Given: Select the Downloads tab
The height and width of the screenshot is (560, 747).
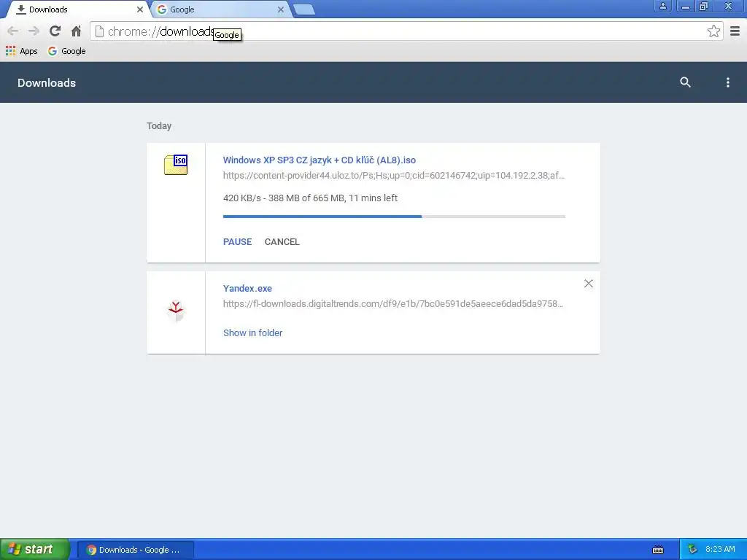Looking at the screenshot, I should (x=79, y=9).
